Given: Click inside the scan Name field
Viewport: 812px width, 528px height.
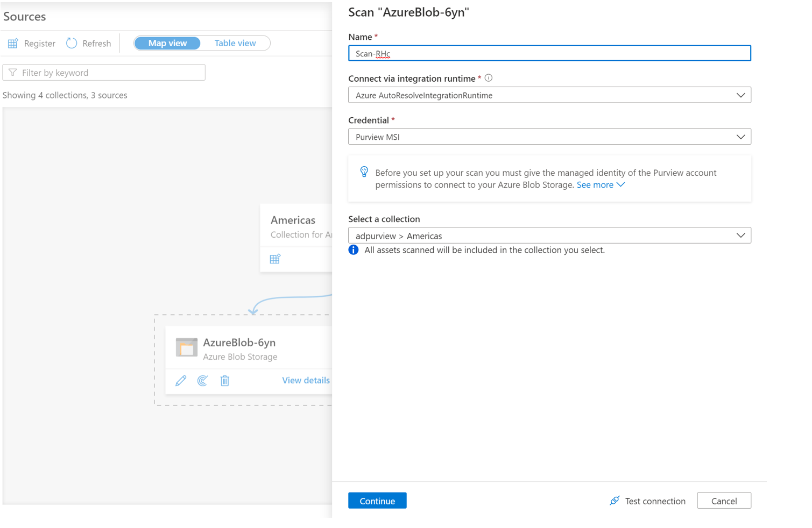Looking at the screenshot, I should pos(549,53).
